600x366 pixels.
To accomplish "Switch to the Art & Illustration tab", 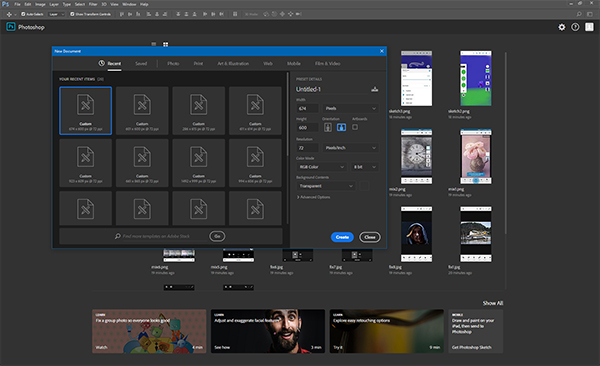I will click(233, 64).
